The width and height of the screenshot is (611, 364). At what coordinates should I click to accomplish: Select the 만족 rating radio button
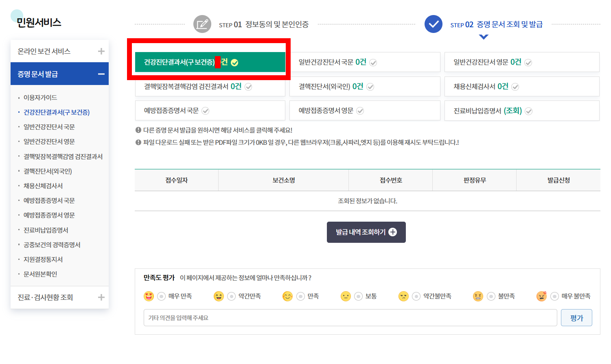tap(300, 296)
